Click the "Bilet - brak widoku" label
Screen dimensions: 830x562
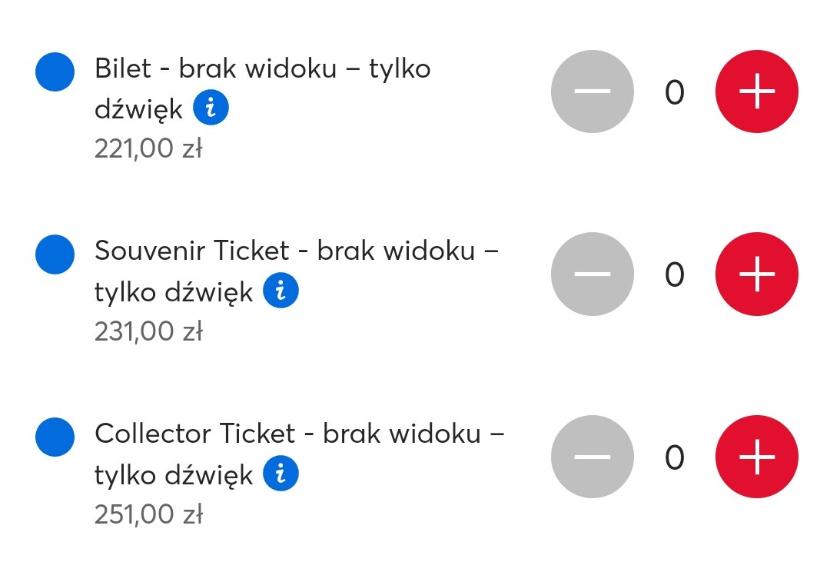[x=262, y=70]
